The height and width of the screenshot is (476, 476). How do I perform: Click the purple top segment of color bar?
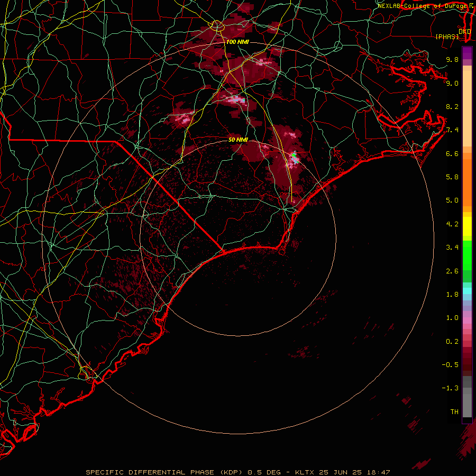pos(467,53)
